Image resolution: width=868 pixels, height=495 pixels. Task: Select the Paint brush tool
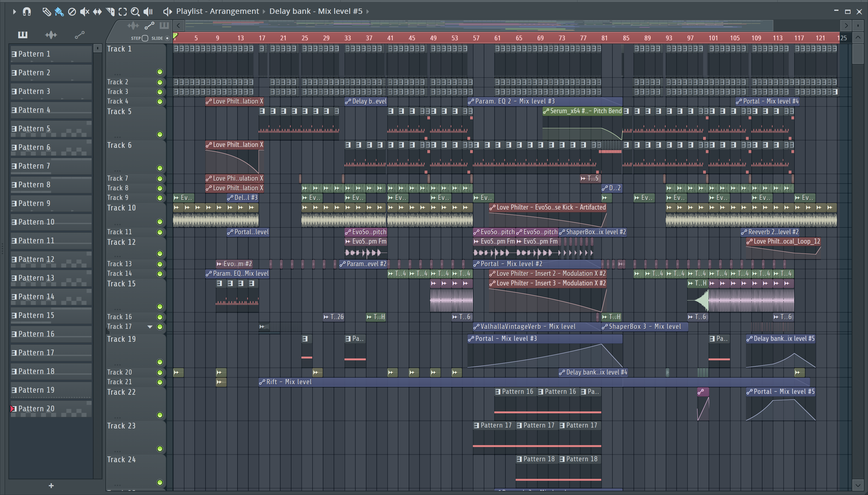[59, 12]
